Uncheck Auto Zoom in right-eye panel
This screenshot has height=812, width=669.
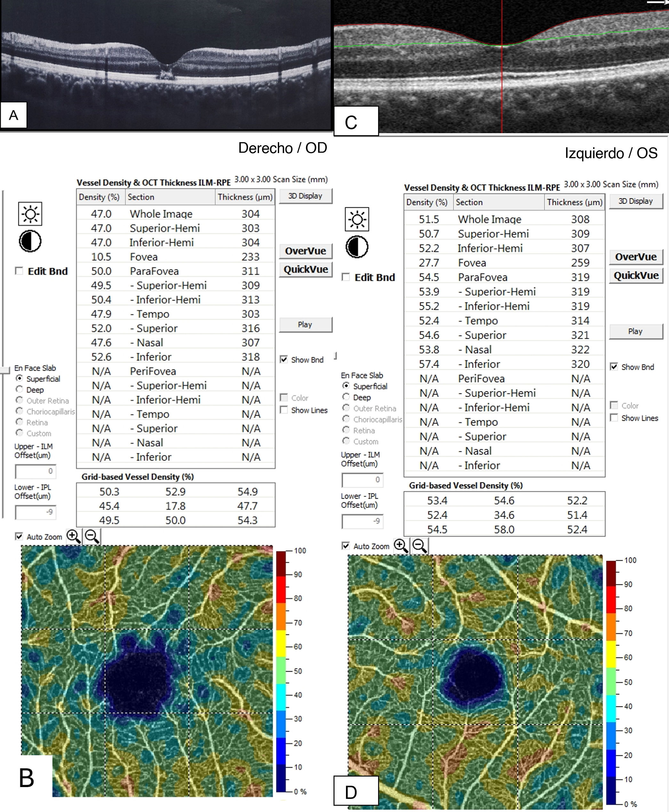click(19, 536)
